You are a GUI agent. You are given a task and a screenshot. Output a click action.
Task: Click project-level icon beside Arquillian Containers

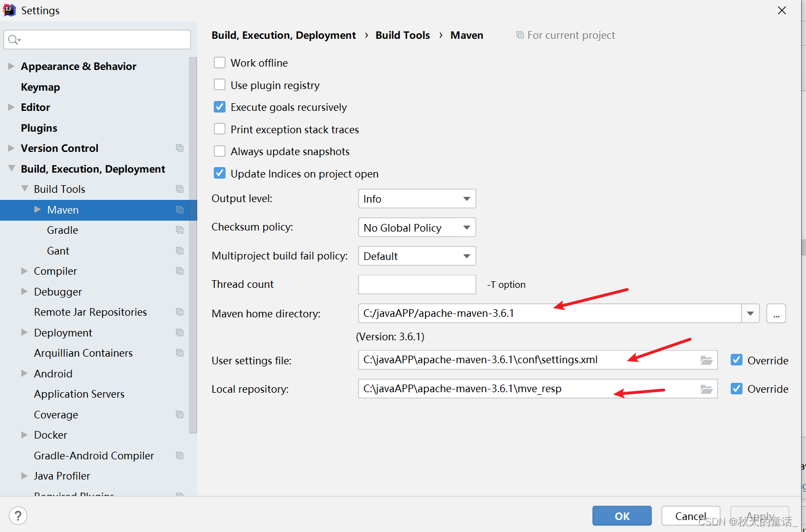coord(179,353)
